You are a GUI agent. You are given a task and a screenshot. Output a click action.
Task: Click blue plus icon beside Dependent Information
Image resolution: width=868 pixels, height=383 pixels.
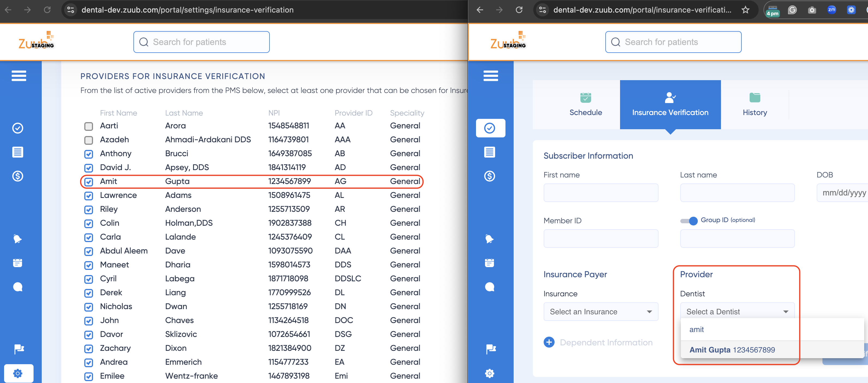click(549, 342)
